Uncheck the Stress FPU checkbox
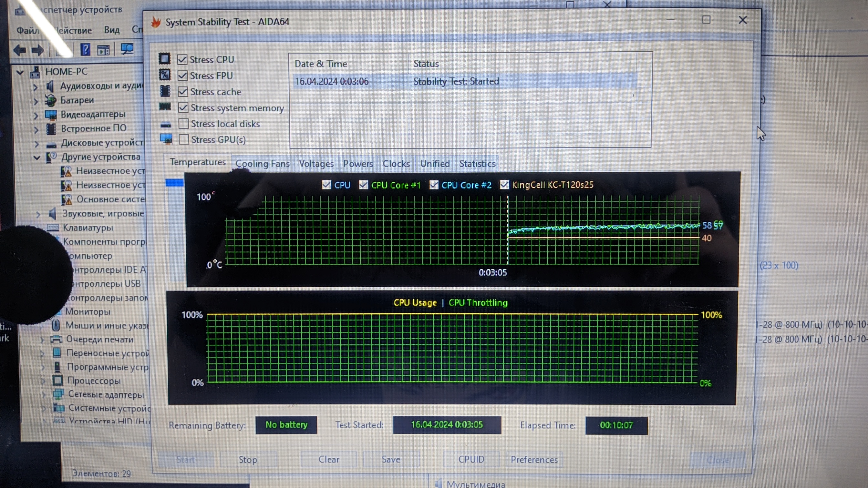This screenshot has height=488, width=868. 182,76
